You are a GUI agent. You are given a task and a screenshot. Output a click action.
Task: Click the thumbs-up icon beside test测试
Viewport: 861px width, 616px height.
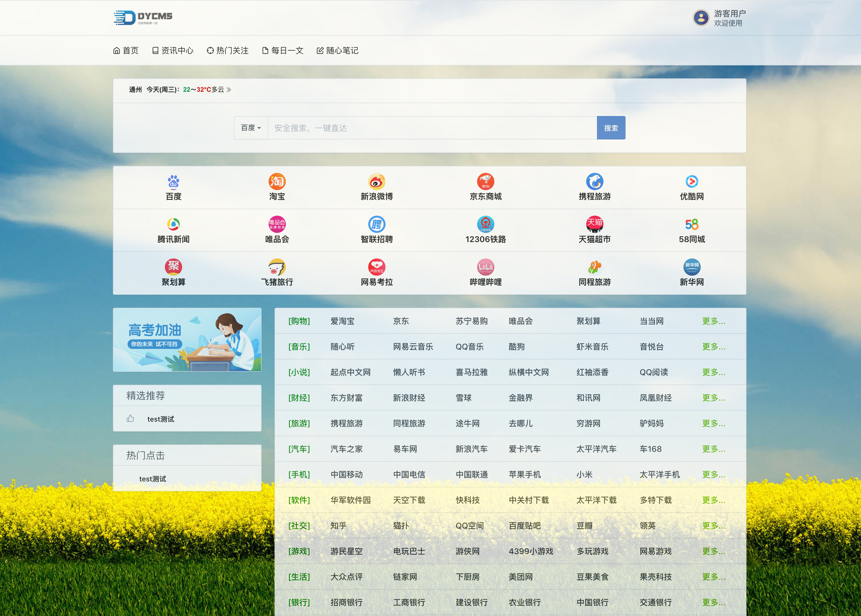pos(130,418)
